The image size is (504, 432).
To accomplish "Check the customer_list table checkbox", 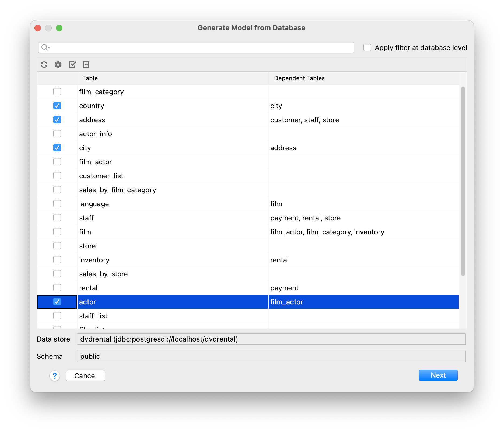I will [x=57, y=176].
